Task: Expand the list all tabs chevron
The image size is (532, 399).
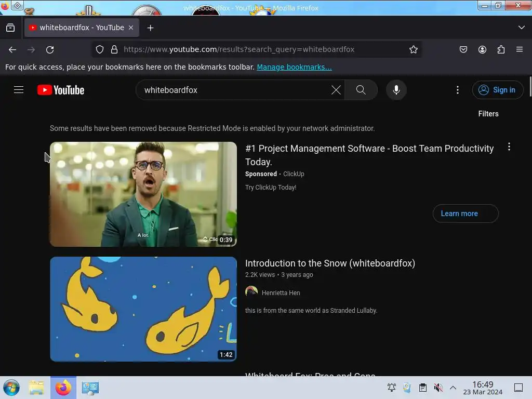Action: point(522,28)
